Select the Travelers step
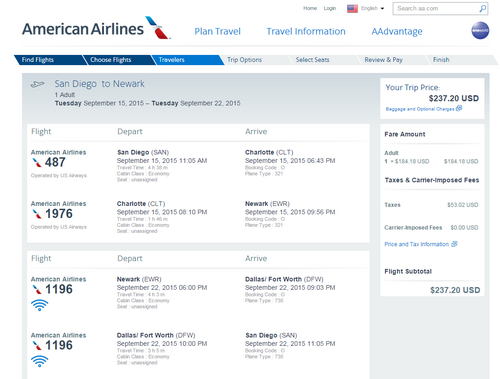The width and height of the screenshot is (500, 379). pos(187,60)
